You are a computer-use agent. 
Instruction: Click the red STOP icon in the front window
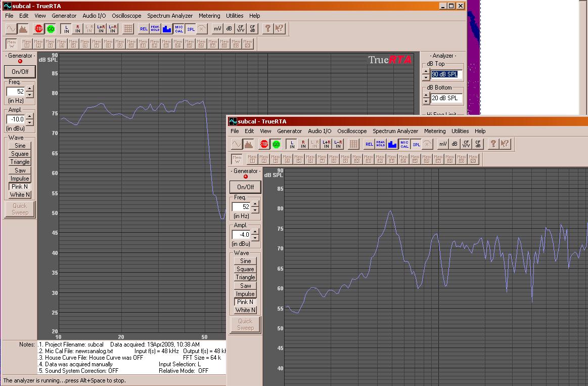pos(264,144)
